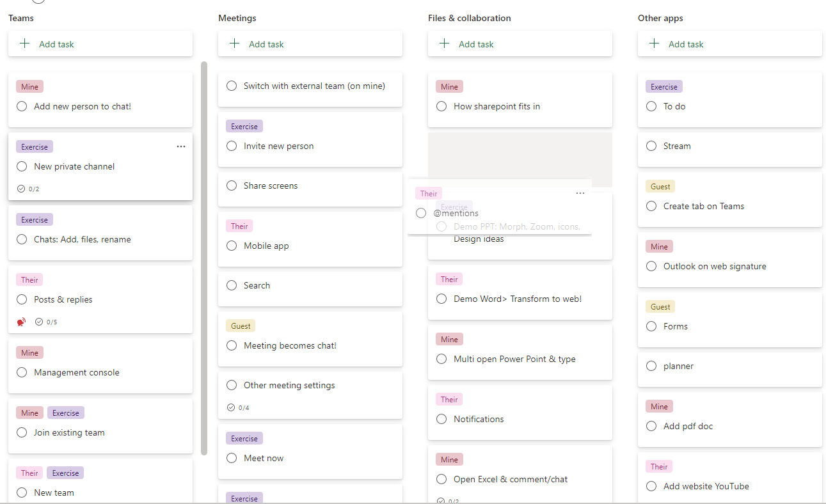This screenshot has width=826, height=504.
Task: Click the 0/5 checklist icon on Posts & replies
Action: (39, 322)
